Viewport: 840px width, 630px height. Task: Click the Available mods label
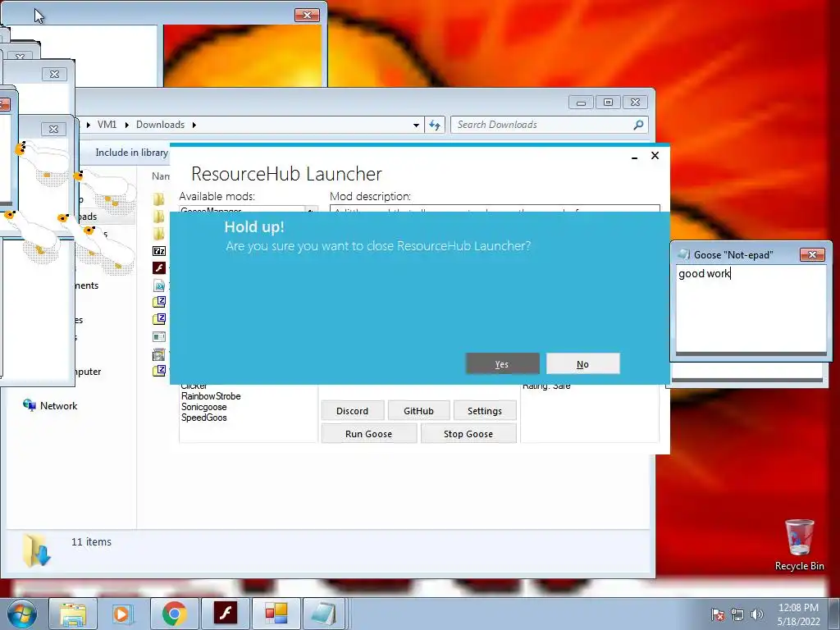(217, 196)
